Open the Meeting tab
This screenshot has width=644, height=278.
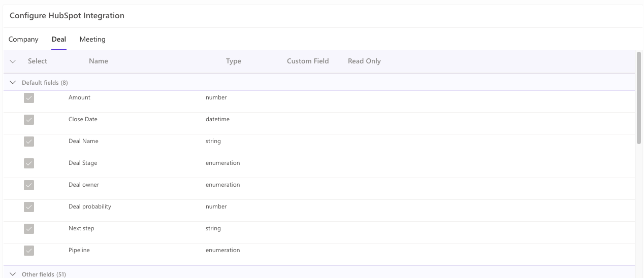92,39
